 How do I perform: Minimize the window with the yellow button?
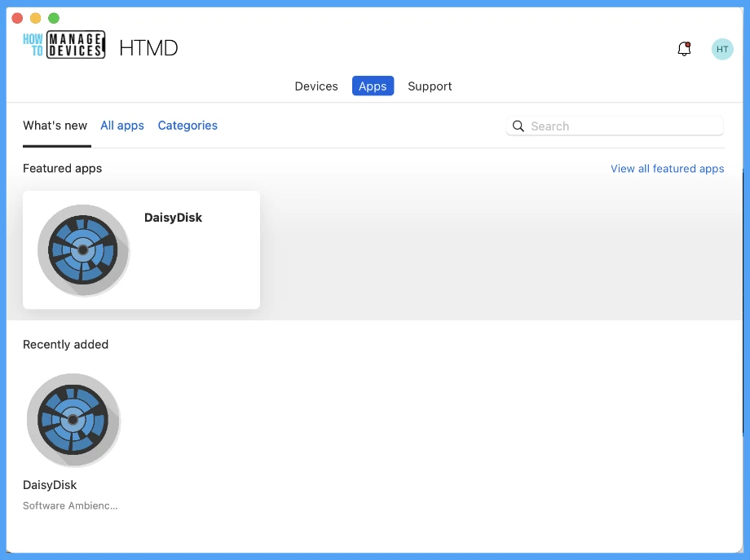pyautogui.click(x=35, y=18)
